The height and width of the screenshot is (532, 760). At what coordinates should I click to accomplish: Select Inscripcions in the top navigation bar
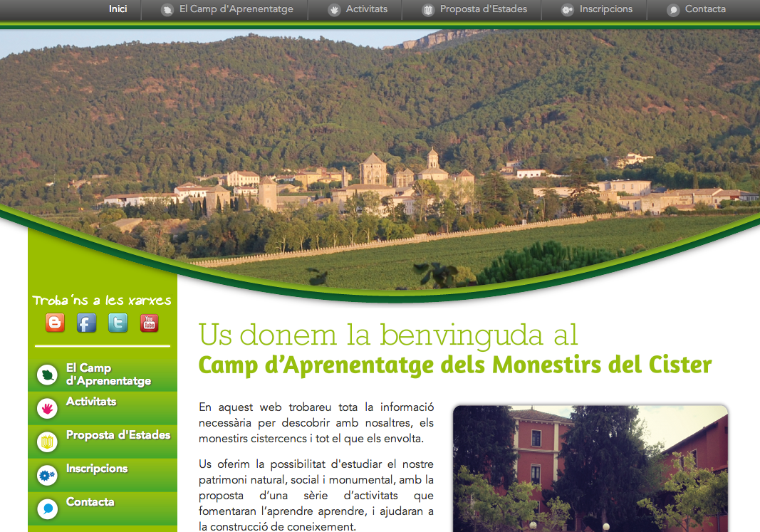(606, 9)
